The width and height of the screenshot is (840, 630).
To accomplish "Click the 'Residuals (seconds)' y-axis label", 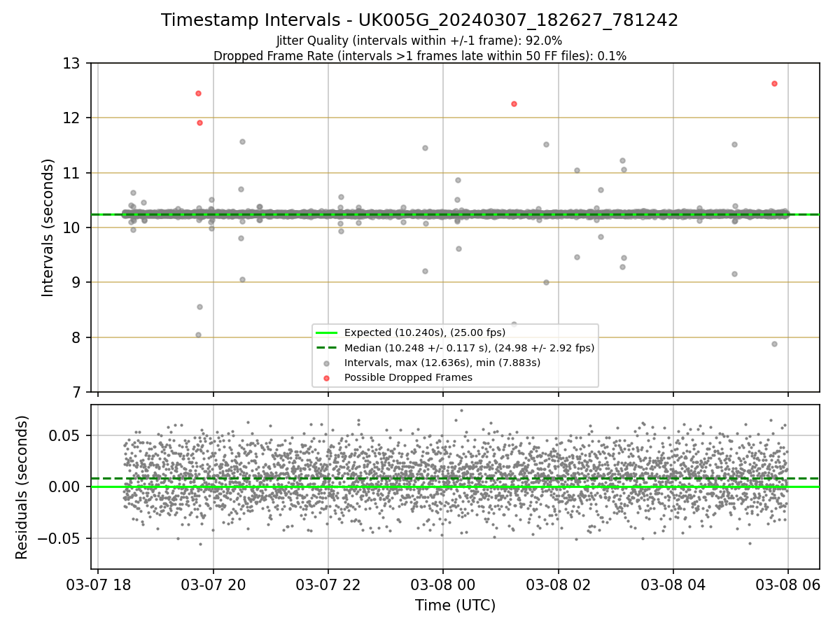I will tap(22, 486).
